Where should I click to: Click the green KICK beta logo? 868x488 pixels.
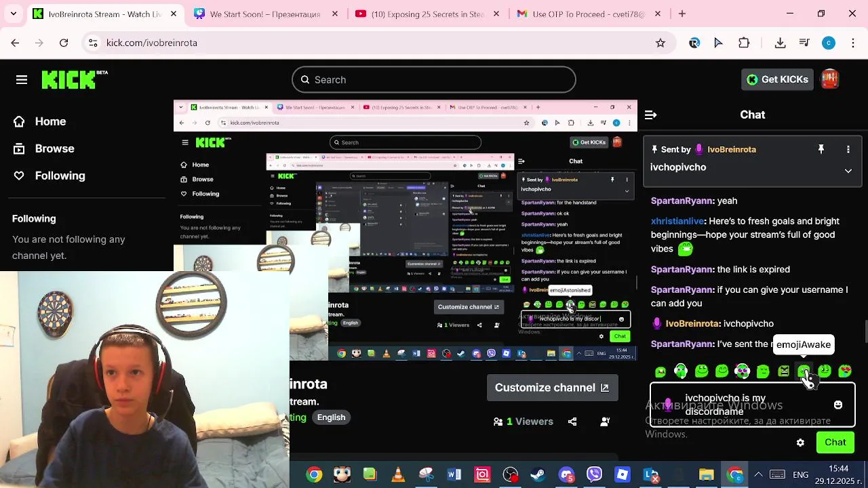click(x=74, y=79)
